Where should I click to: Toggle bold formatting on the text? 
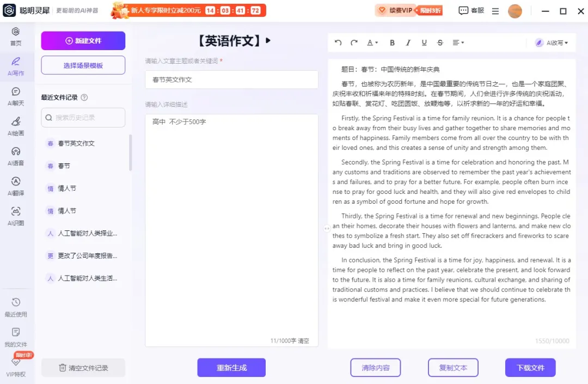392,42
